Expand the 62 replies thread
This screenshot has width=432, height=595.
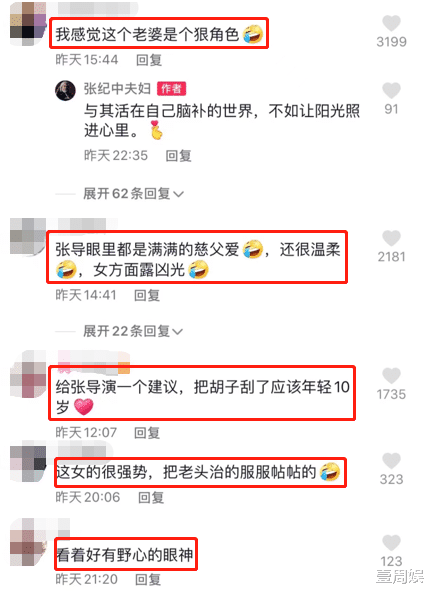click(x=133, y=194)
